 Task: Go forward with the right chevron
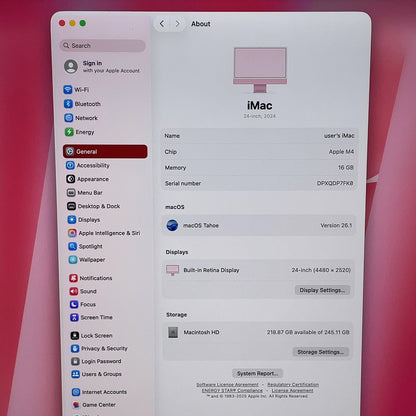point(177,24)
